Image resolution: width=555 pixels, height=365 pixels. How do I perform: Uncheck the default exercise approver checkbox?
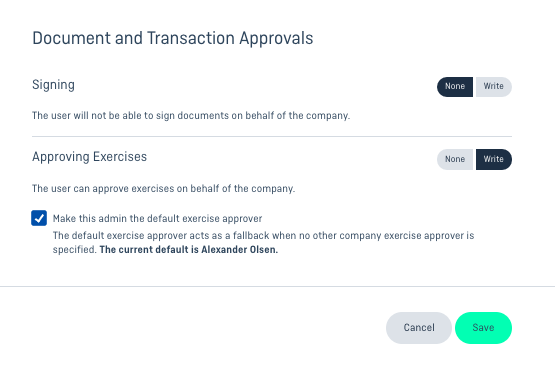click(39, 218)
